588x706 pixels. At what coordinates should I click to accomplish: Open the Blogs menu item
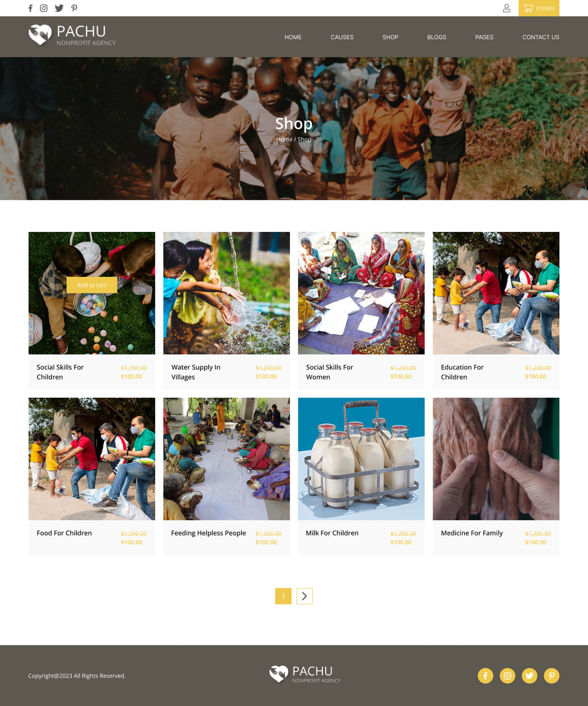click(x=437, y=37)
